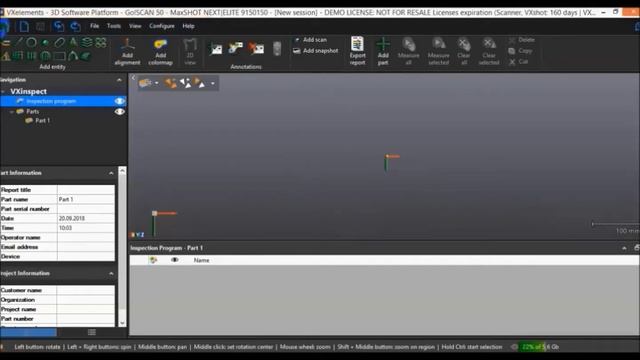Click the white arrows icon in viewport toolbar
Viewport: 640px width, 360px height.
coord(185,83)
